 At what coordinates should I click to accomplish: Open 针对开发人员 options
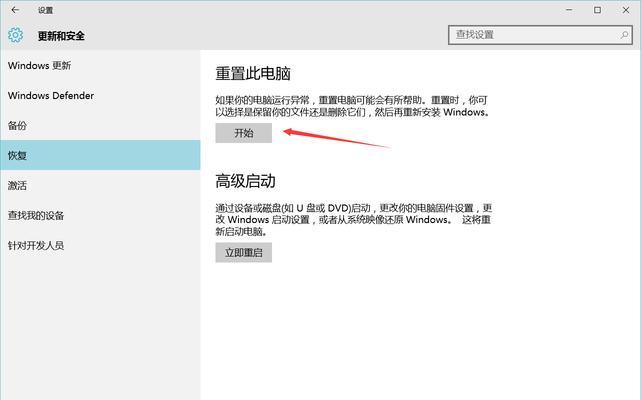tap(100, 245)
